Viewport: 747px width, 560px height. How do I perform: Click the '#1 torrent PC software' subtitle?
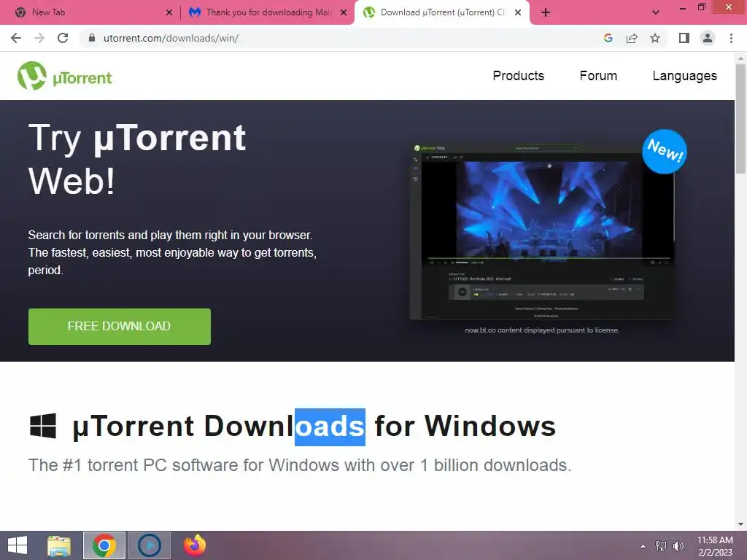[x=300, y=465]
